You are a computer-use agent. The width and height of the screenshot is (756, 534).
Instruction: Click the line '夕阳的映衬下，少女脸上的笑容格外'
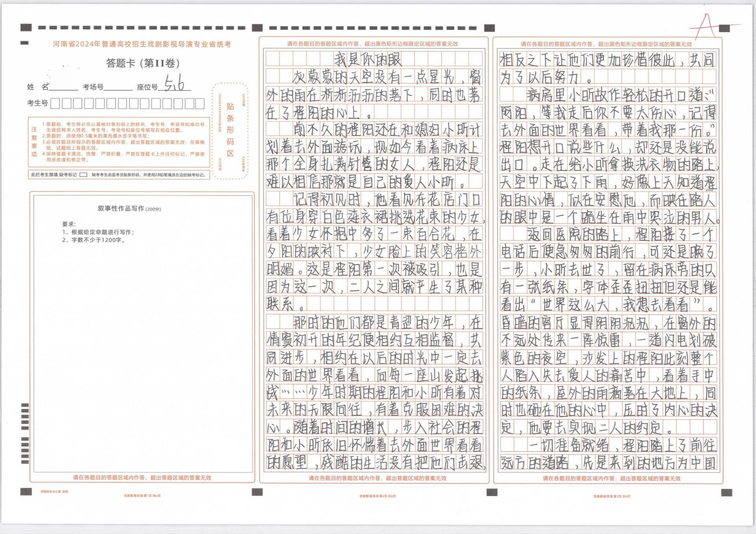pyautogui.click(x=374, y=251)
